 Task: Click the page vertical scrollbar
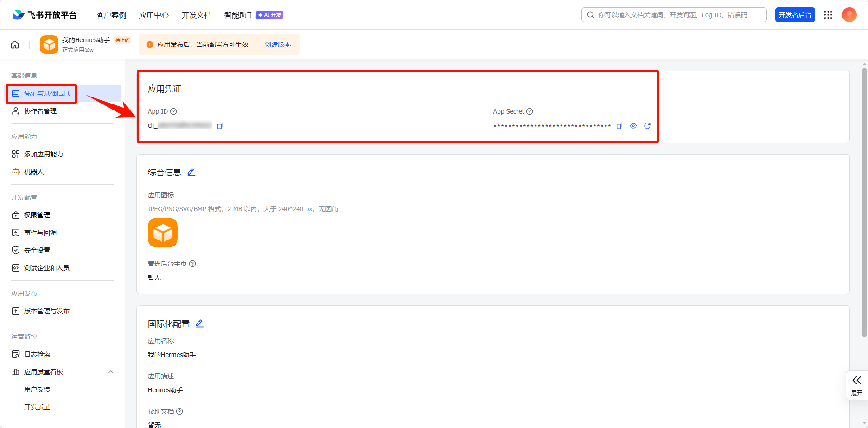tap(864, 202)
